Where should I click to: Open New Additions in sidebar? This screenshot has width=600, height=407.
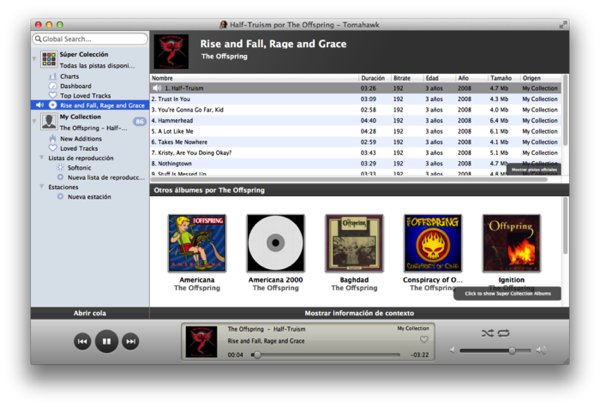[x=81, y=139]
